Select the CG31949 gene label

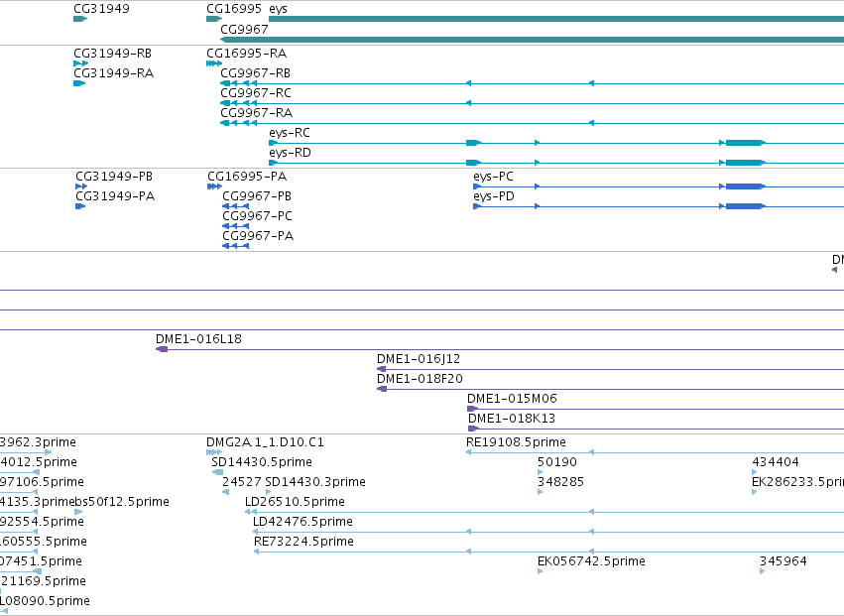tap(101, 9)
